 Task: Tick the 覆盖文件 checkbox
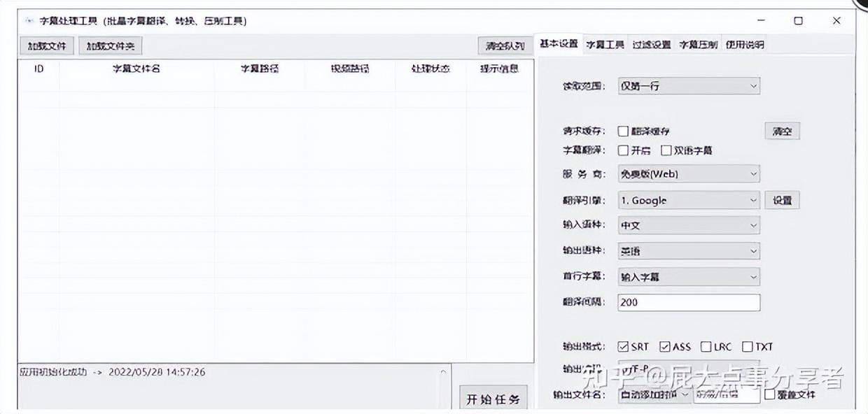tap(770, 394)
